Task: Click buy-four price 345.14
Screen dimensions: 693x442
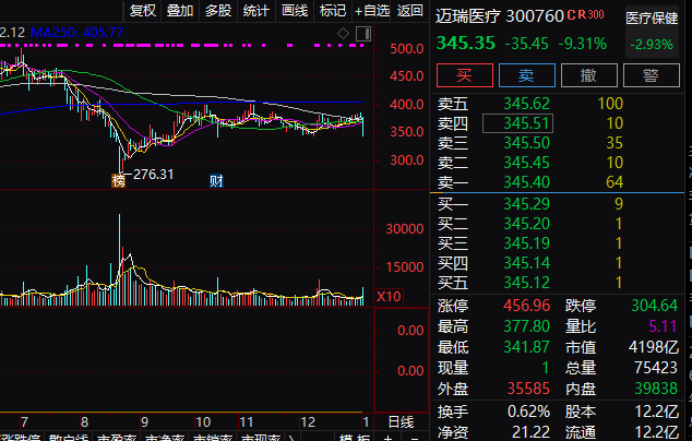Action: 527,263
